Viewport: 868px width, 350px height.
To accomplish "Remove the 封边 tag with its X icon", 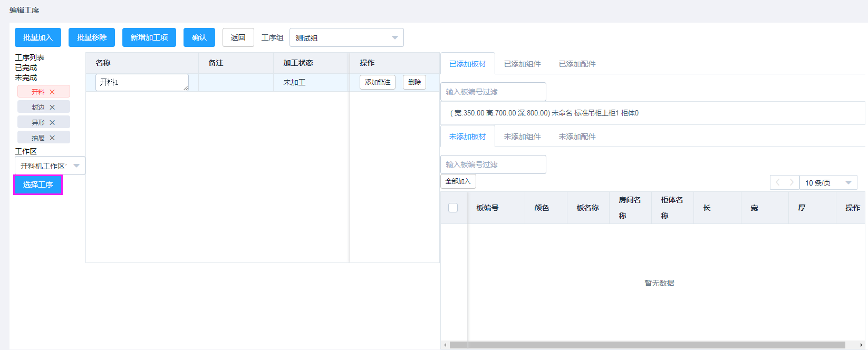I will point(52,107).
